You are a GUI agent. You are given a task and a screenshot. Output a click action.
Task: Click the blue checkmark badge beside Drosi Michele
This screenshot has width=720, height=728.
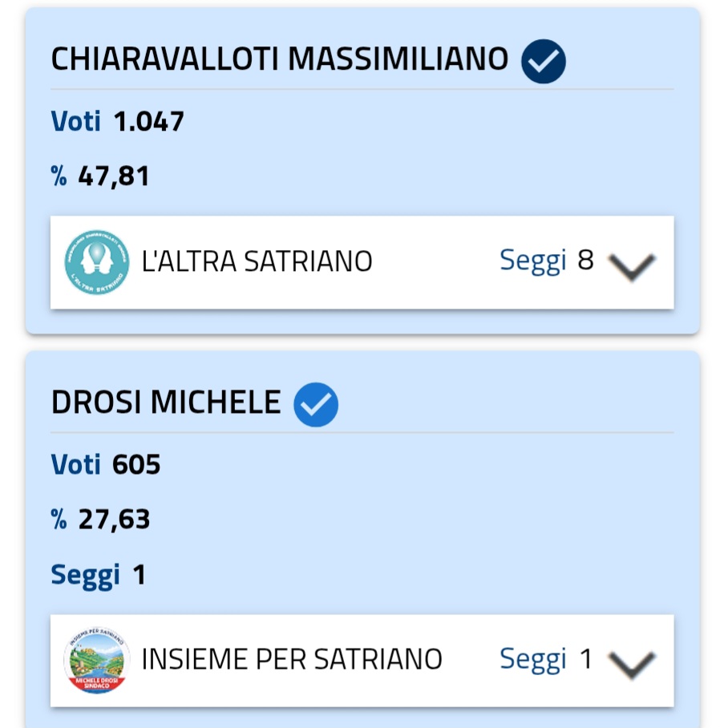click(x=316, y=404)
